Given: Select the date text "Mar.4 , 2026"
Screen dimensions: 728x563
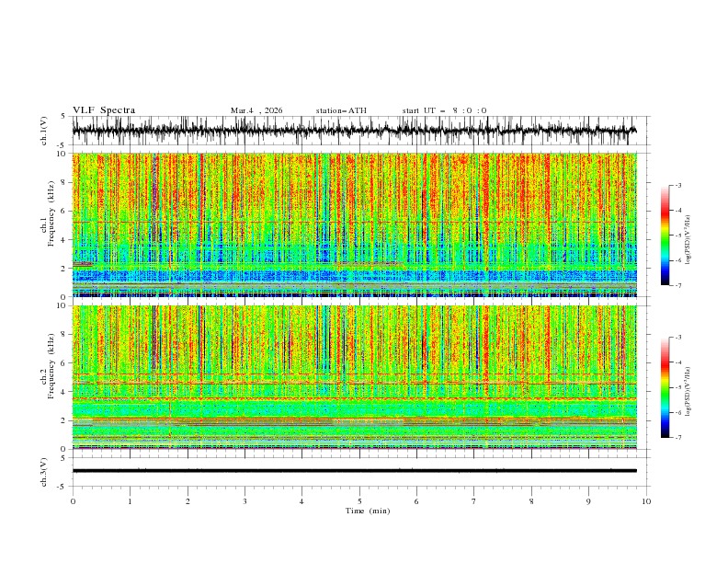Looking at the screenshot, I should point(256,110).
